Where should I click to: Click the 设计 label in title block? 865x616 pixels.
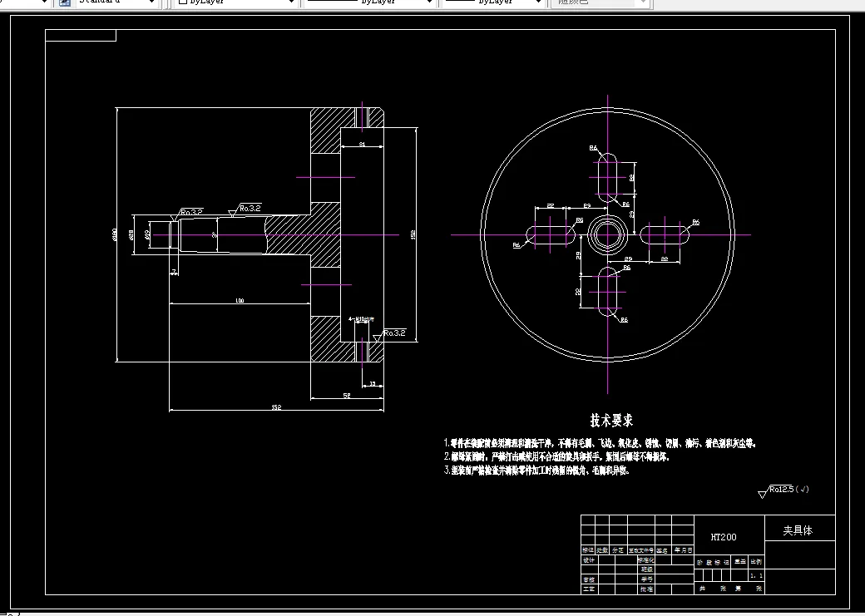(x=589, y=559)
